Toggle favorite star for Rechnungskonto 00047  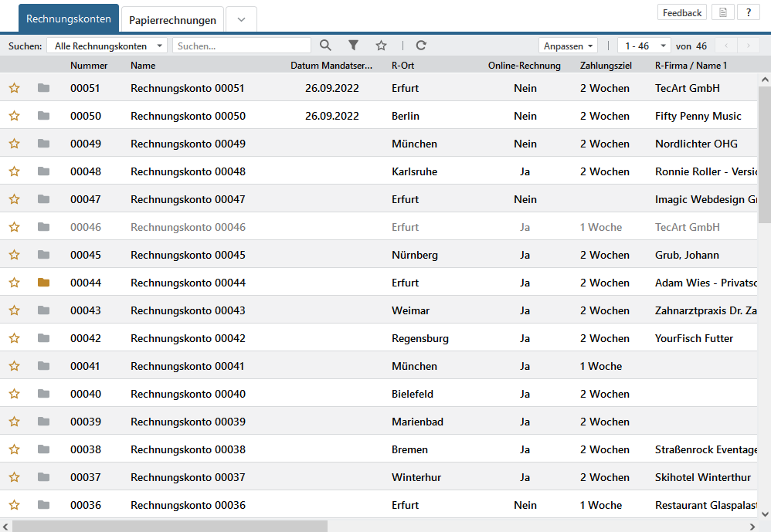coord(14,199)
